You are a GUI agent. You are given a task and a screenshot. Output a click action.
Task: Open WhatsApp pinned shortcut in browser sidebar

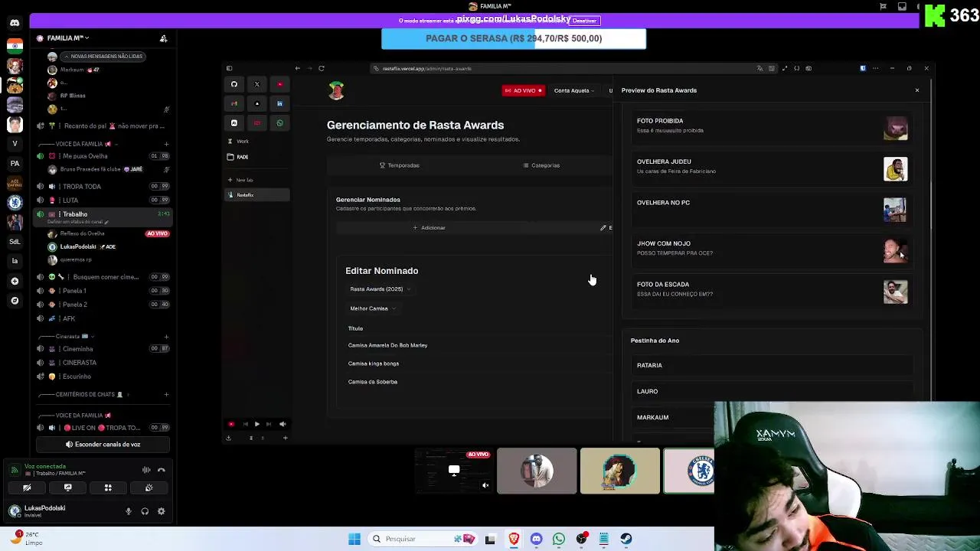[x=279, y=122]
